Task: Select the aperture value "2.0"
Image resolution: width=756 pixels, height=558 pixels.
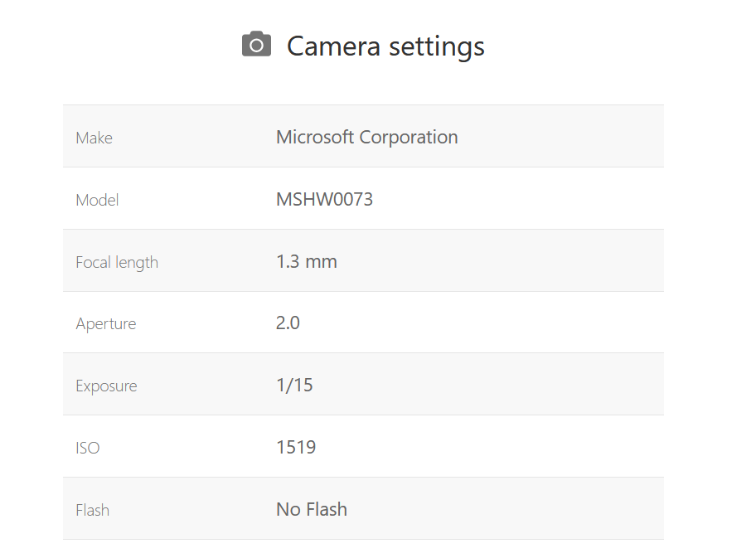Action: 288,323
